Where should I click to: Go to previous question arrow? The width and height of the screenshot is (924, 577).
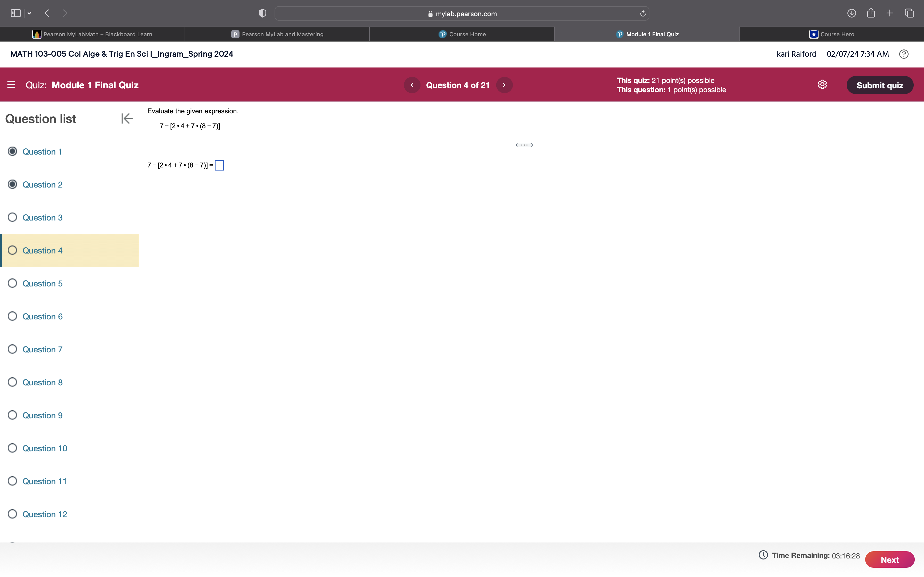point(412,85)
